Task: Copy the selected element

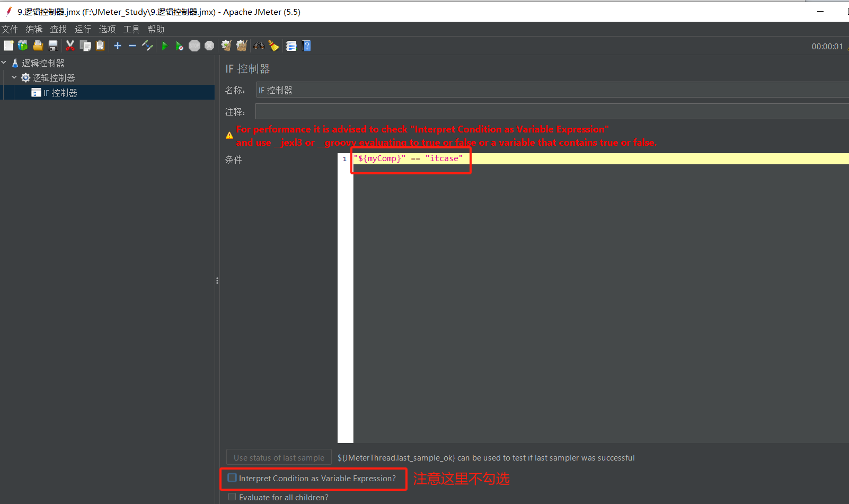Action: click(85, 46)
